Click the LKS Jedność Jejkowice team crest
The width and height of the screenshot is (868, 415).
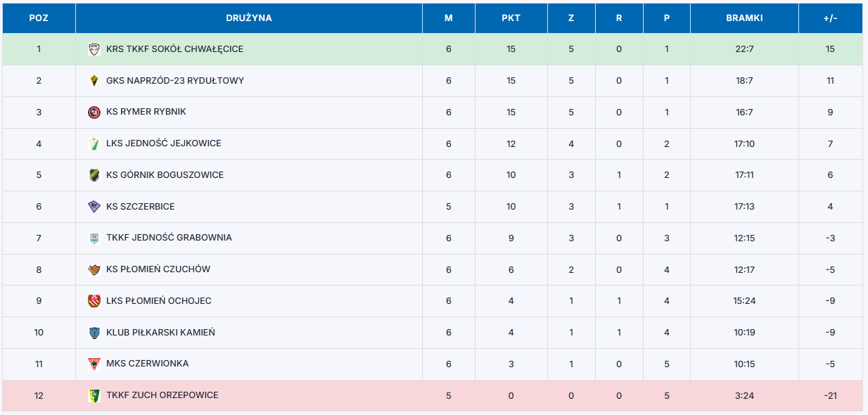pyautogui.click(x=94, y=143)
